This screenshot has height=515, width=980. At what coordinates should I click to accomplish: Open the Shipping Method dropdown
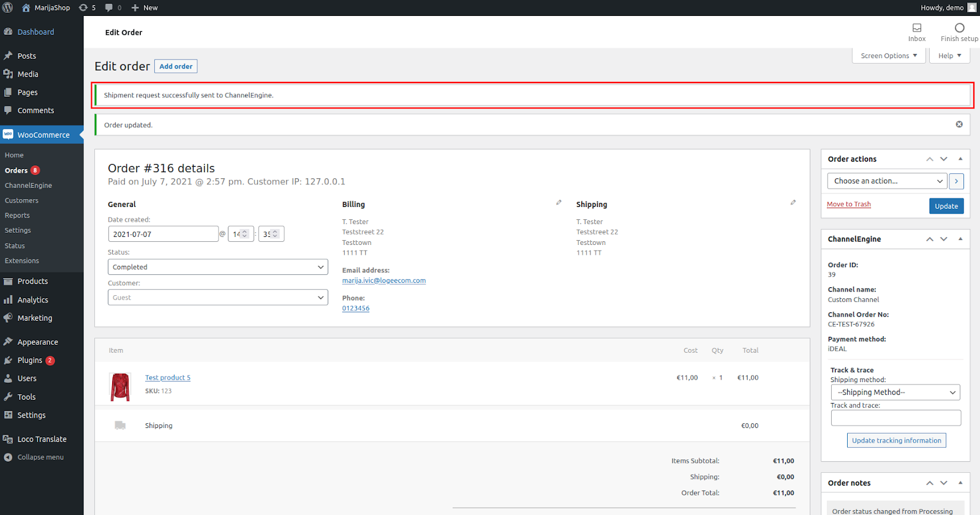(x=895, y=393)
